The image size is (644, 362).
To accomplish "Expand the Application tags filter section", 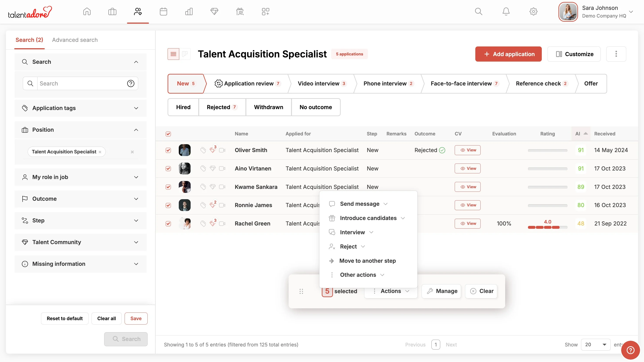I will (80, 108).
